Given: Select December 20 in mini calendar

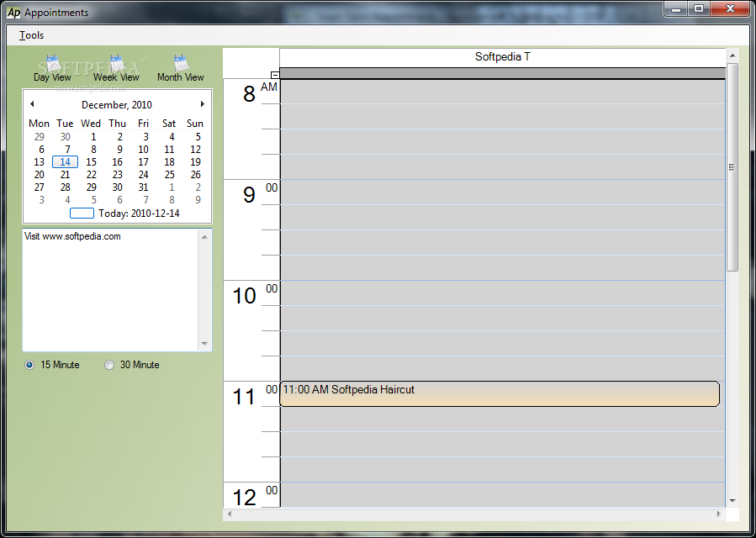Looking at the screenshot, I should (x=39, y=175).
